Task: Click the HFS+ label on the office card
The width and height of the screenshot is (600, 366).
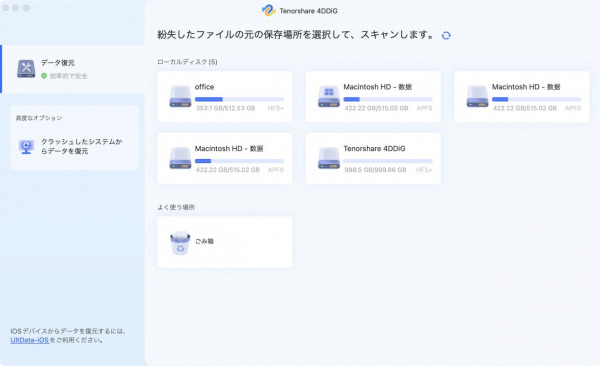Action: pos(276,108)
